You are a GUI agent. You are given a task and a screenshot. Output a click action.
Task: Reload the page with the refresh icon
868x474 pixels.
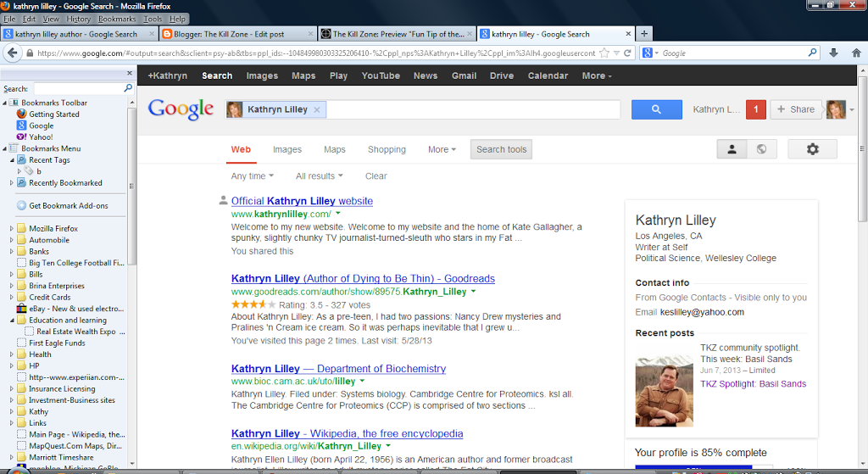(x=627, y=53)
